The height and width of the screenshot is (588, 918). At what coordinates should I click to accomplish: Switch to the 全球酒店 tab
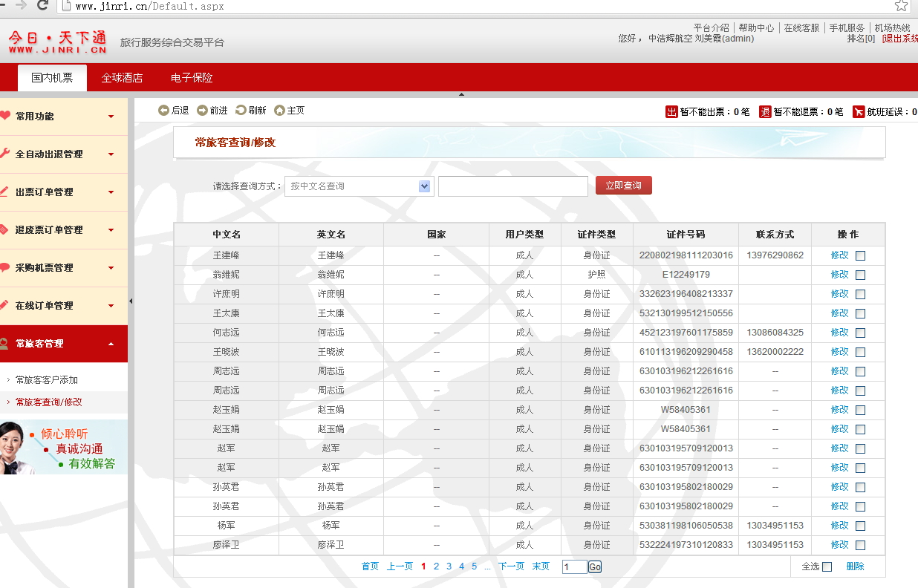[122, 78]
